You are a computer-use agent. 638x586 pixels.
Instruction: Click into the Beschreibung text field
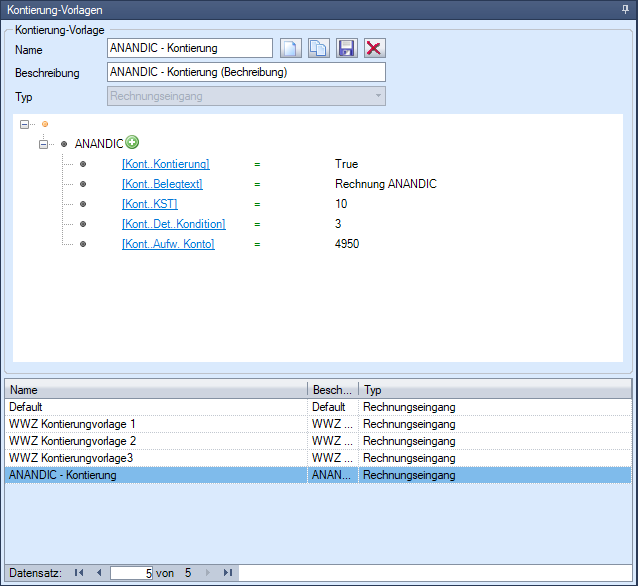tap(245, 72)
